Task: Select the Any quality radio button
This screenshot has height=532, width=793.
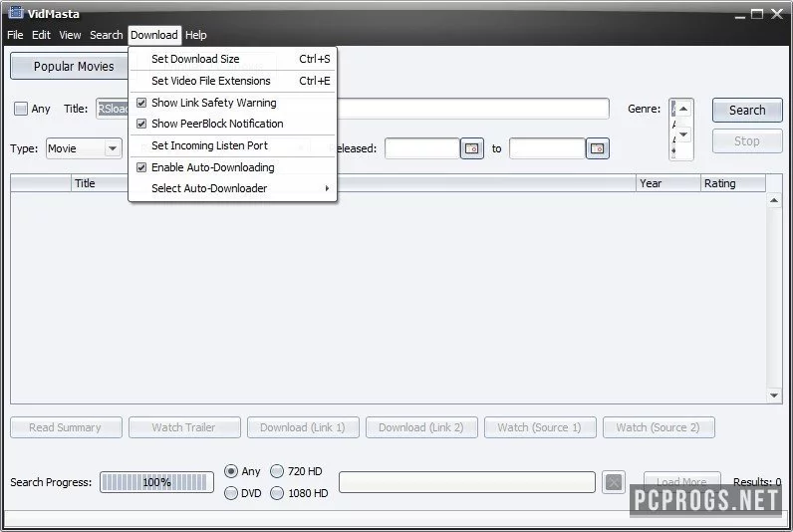Action: pos(231,471)
